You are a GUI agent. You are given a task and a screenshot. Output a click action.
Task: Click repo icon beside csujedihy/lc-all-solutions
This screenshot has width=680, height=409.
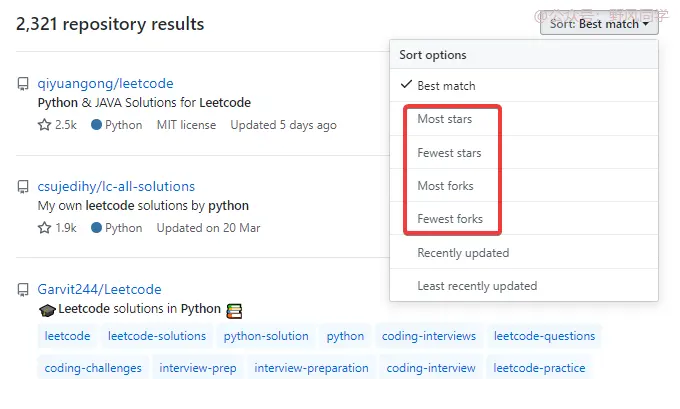pos(23,187)
